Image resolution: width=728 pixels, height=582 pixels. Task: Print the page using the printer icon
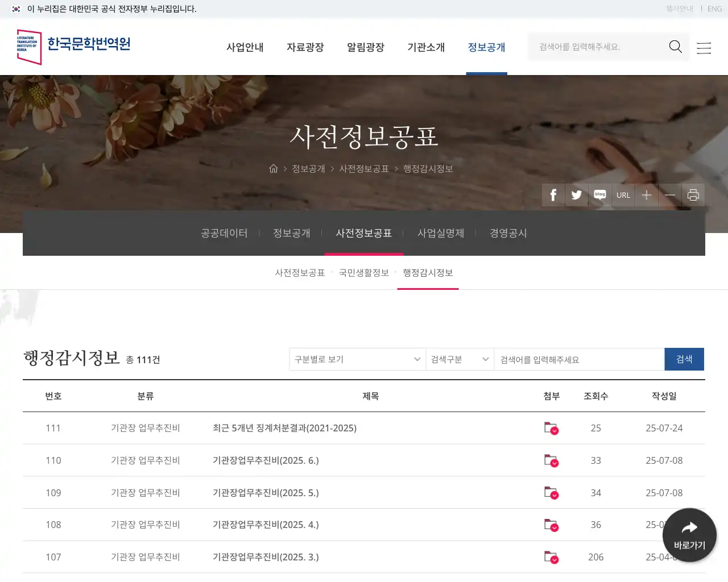point(693,195)
